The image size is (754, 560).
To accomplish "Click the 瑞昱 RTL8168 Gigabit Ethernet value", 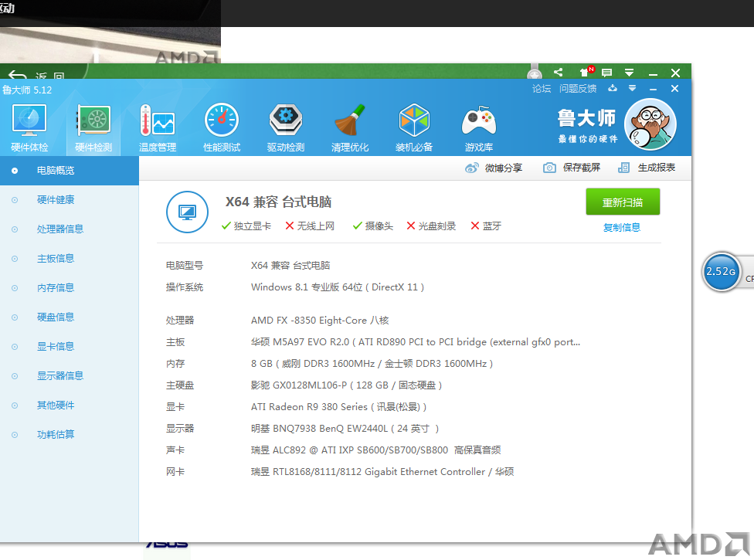I will (x=382, y=472).
